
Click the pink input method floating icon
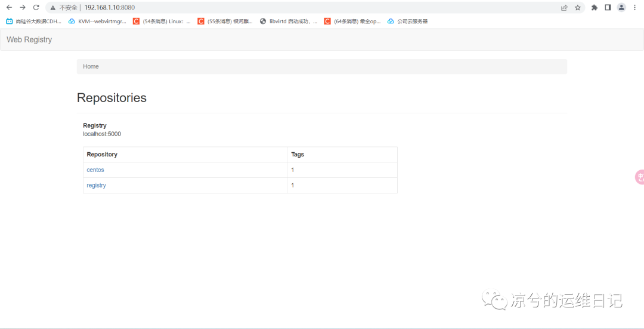[639, 177]
